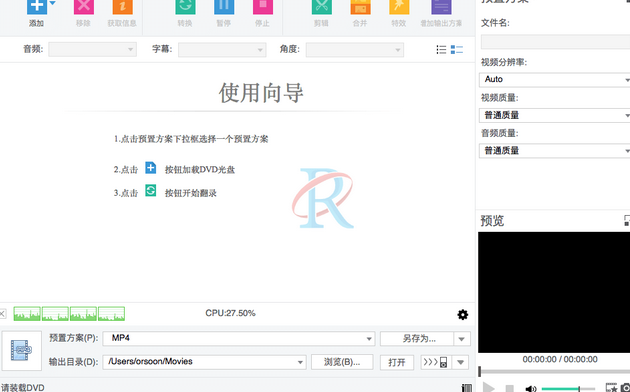Click the 暂停 (Pause) toolbar icon

click(x=224, y=7)
